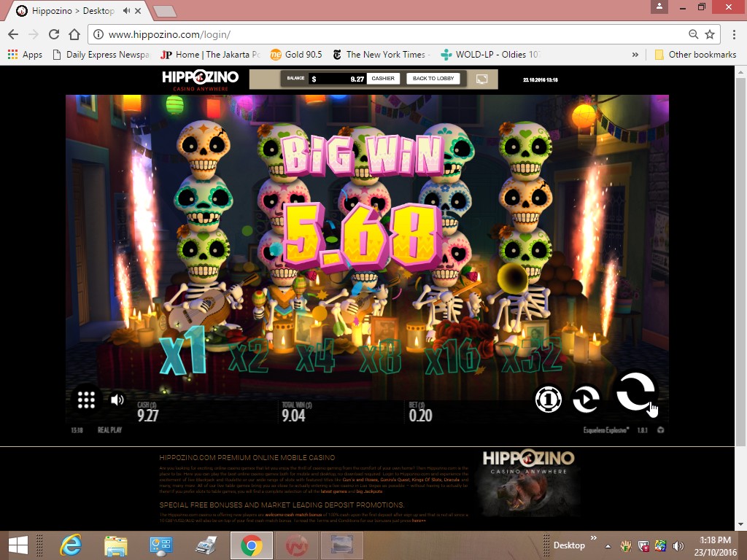Click the Hippozino logo at the top
This screenshot has height=560, width=747.
200,79
